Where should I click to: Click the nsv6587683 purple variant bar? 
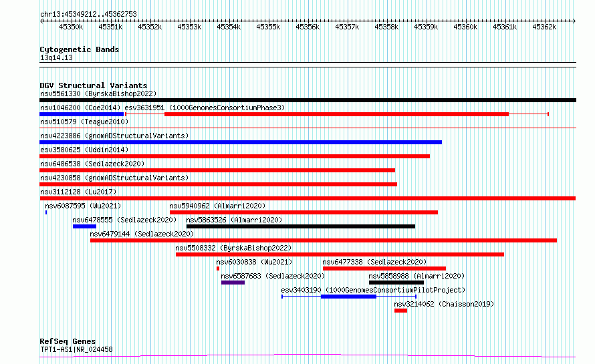coord(233,283)
